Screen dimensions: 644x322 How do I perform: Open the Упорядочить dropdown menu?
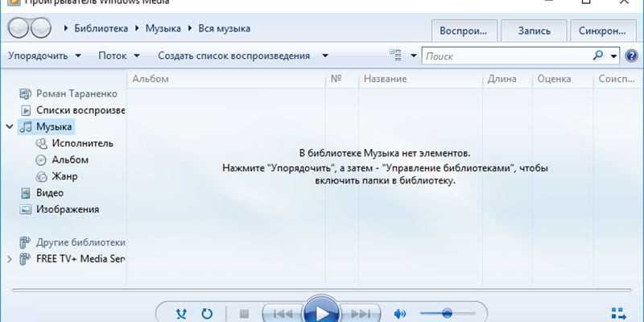click(x=44, y=56)
